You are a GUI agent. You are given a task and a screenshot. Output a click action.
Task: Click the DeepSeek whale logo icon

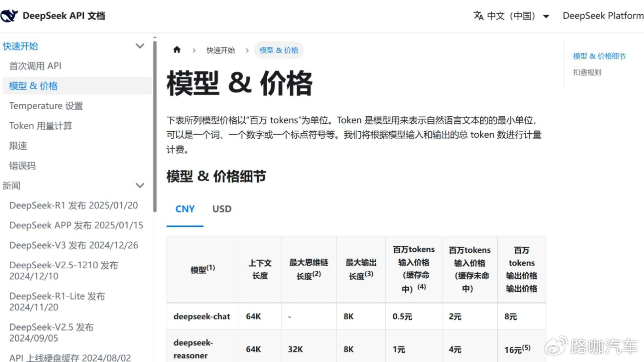point(9,16)
